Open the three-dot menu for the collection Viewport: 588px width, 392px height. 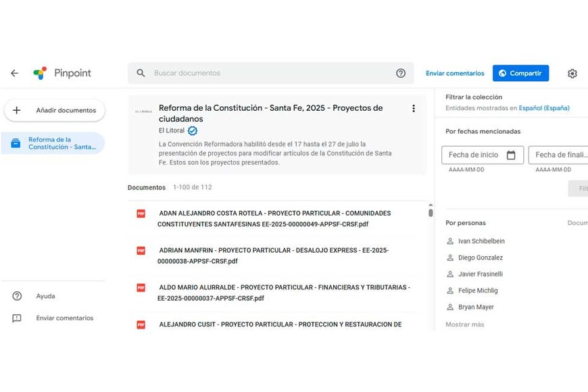click(414, 107)
